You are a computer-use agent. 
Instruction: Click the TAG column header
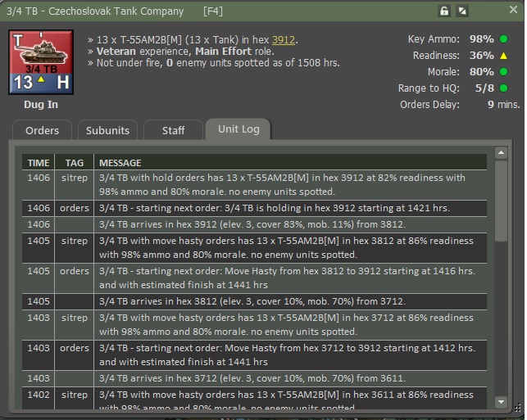pos(75,163)
